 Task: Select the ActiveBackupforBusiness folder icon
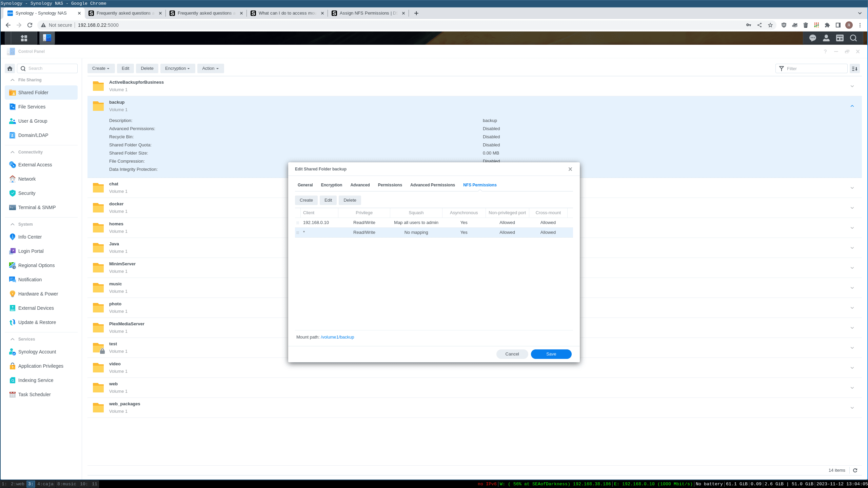point(98,86)
